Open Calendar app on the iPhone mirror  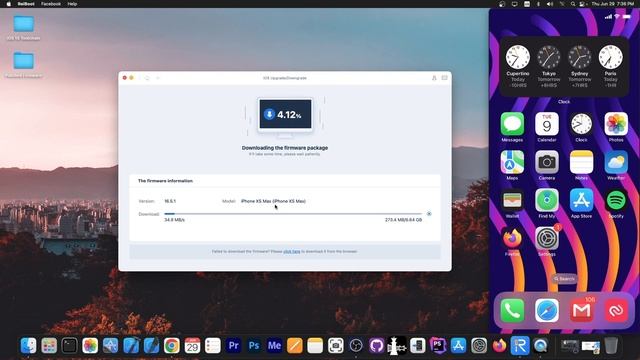pyautogui.click(x=547, y=124)
